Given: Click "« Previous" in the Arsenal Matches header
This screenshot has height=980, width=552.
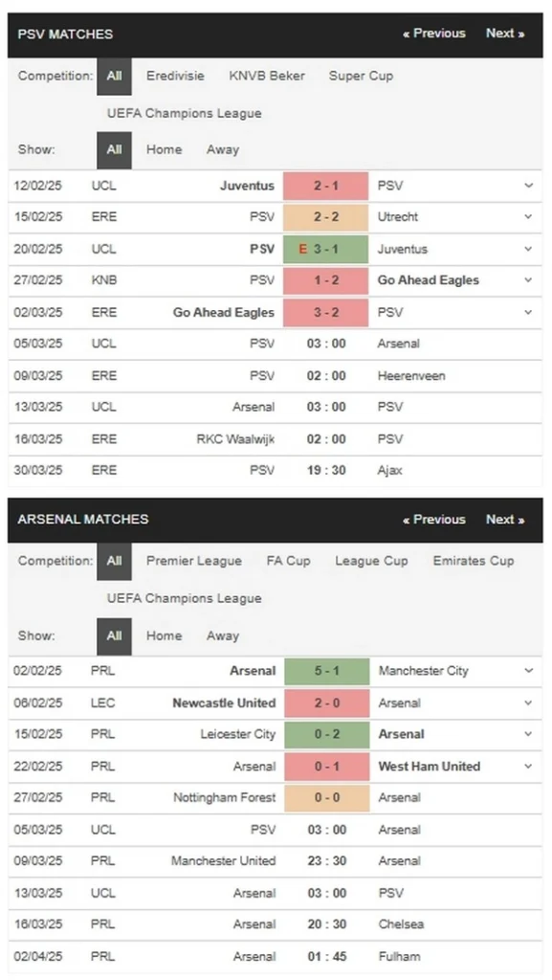Looking at the screenshot, I should (433, 519).
